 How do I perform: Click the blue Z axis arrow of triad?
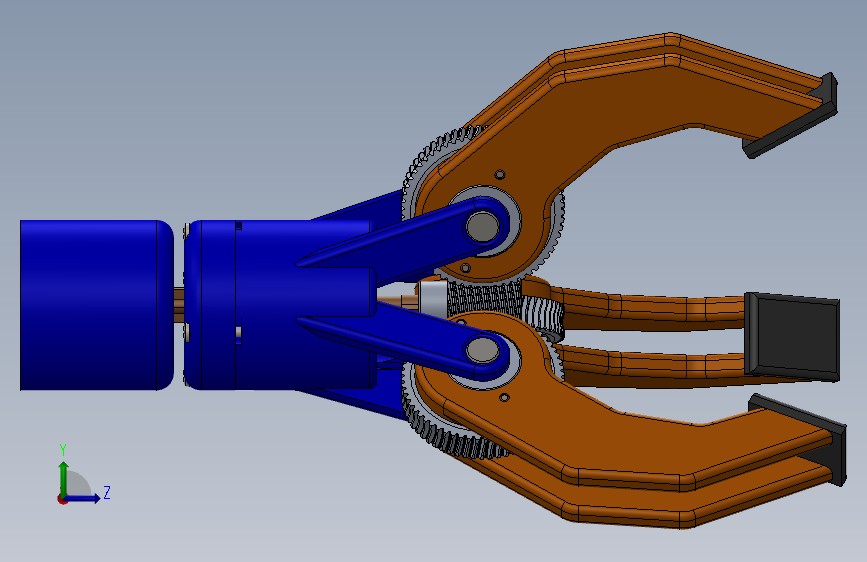(83, 498)
